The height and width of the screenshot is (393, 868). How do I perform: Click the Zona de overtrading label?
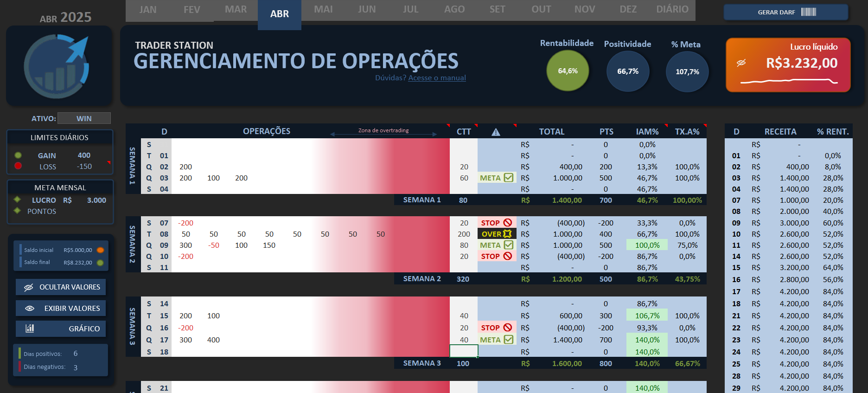tap(383, 130)
